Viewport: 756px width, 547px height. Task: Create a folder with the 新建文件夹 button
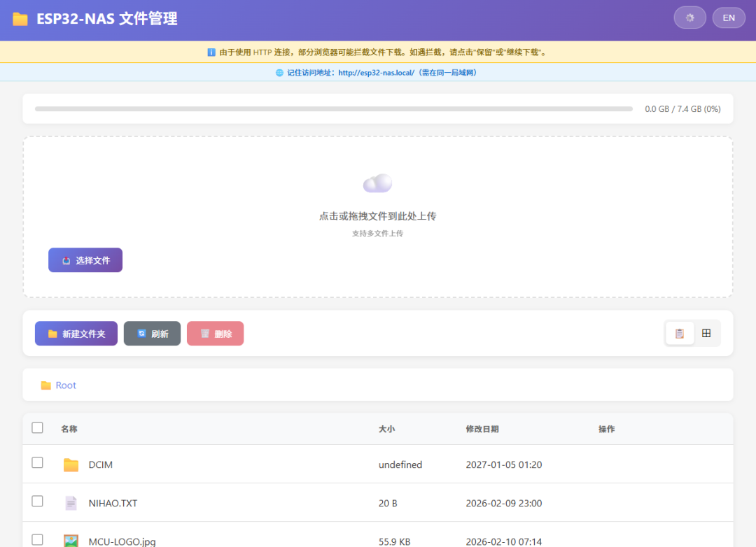[x=76, y=333]
